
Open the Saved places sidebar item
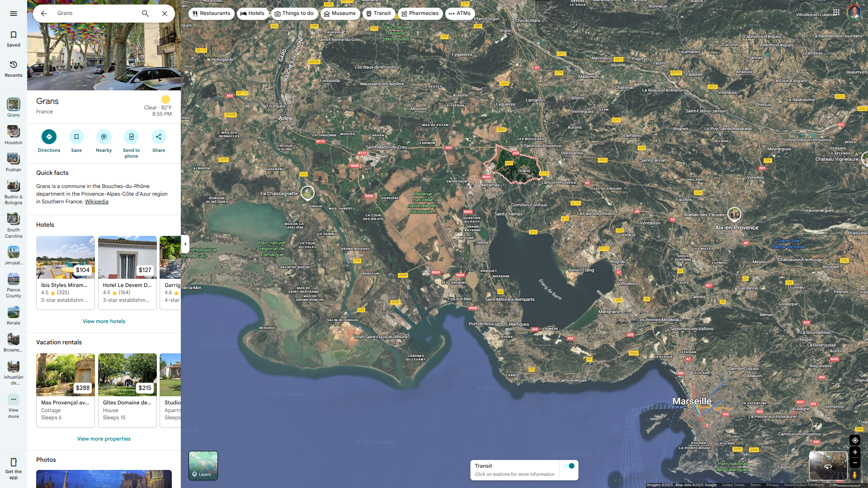tap(14, 39)
